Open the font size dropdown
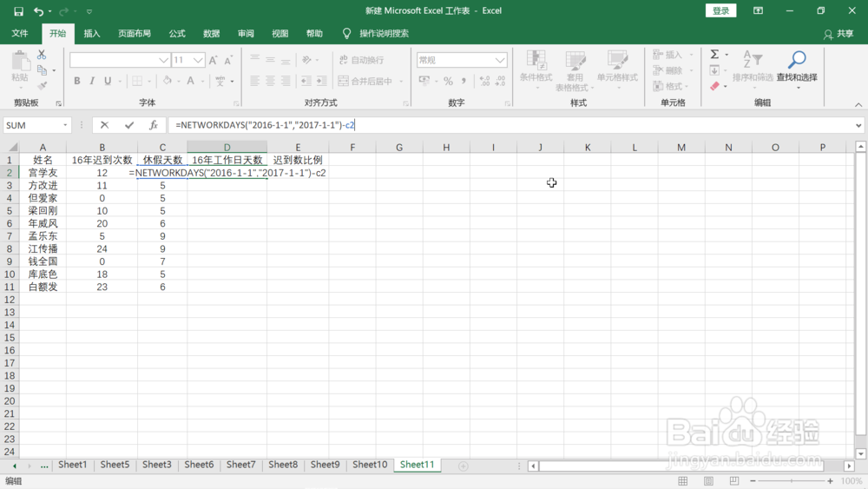This screenshot has height=489, width=868. point(198,60)
